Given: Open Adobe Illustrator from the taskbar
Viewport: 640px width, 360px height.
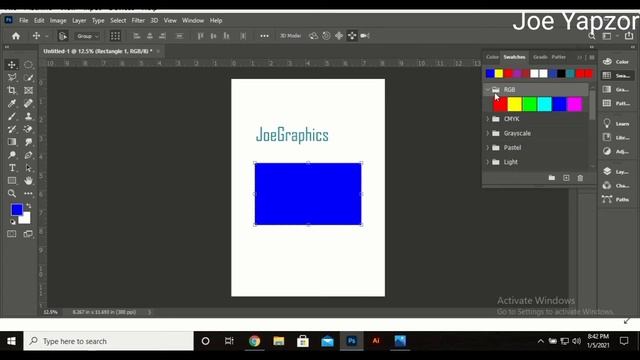Looking at the screenshot, I should point(376,341).
